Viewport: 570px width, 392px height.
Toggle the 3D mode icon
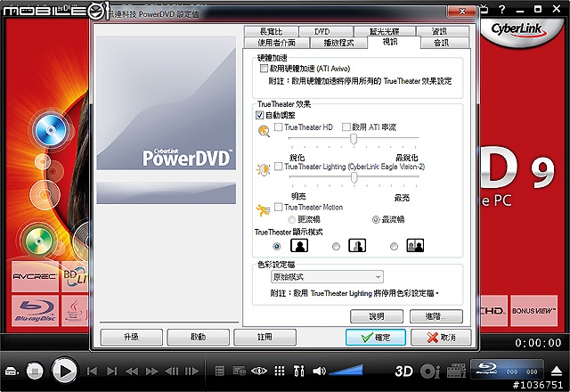click(x=403, y=372)
